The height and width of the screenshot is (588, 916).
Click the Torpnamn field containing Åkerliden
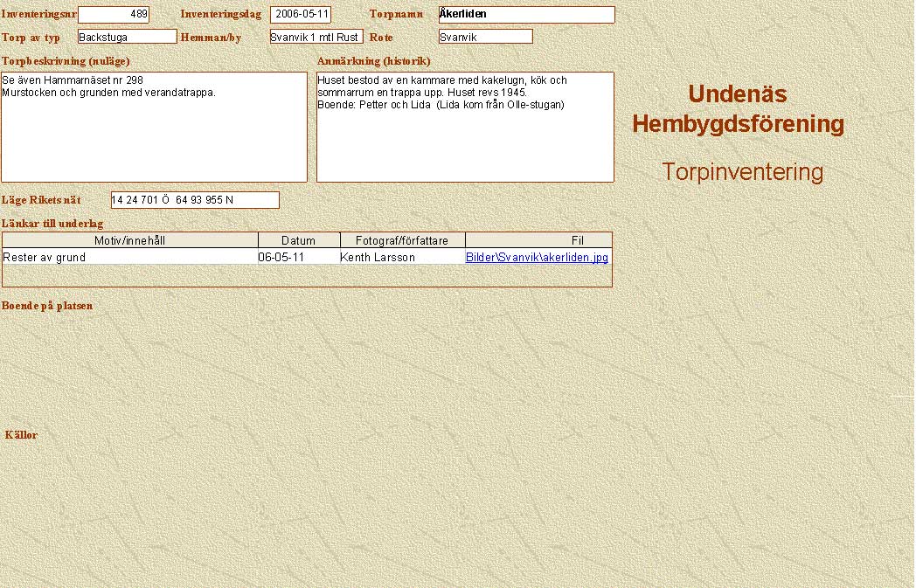pos(526,14)
